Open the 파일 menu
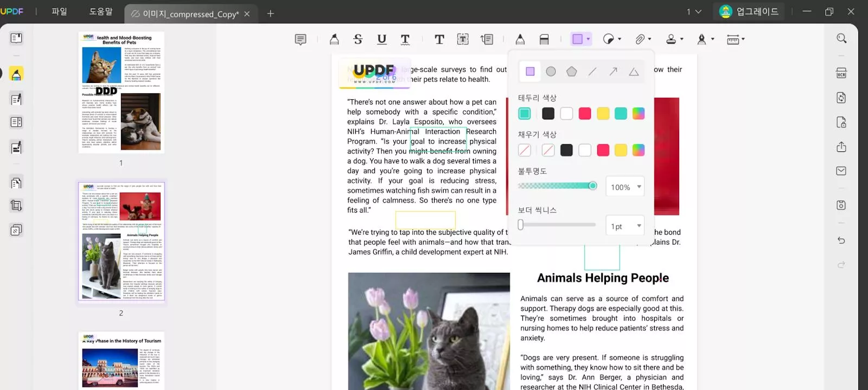The width and height of the screenshot is (868, 390). click(59, 11)
